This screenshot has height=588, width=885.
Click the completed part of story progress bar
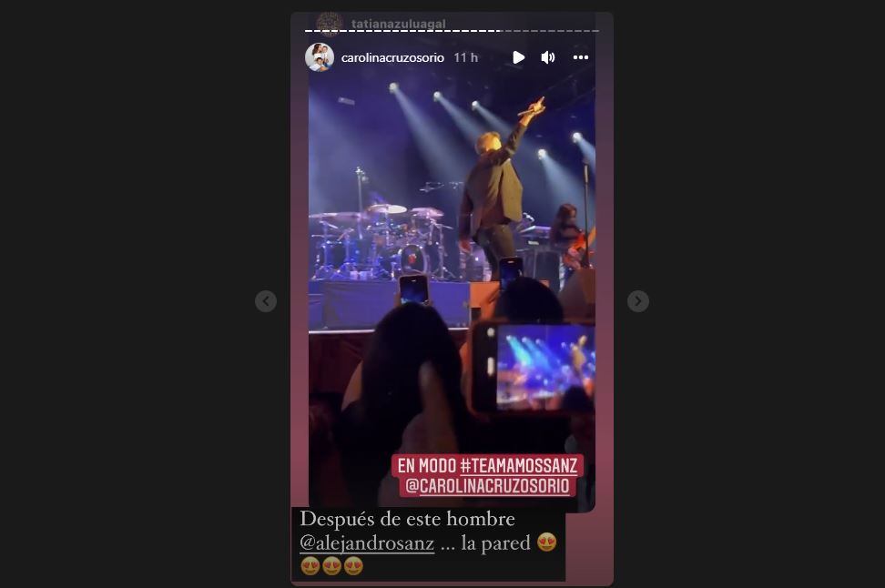click(402, 30)
